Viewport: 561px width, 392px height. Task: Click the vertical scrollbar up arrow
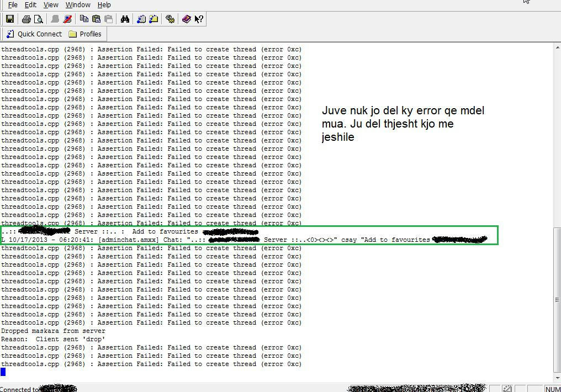click(558, 47)
